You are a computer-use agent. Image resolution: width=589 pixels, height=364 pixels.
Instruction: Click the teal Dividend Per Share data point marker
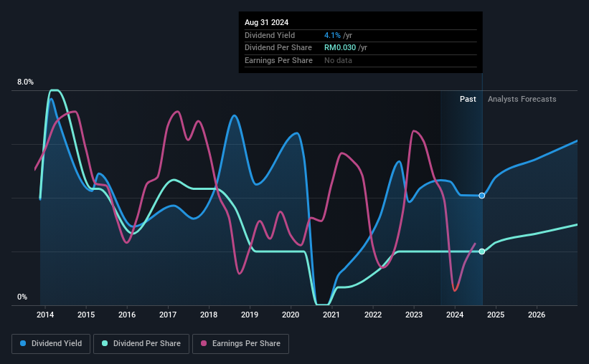[x=482, y=252]
